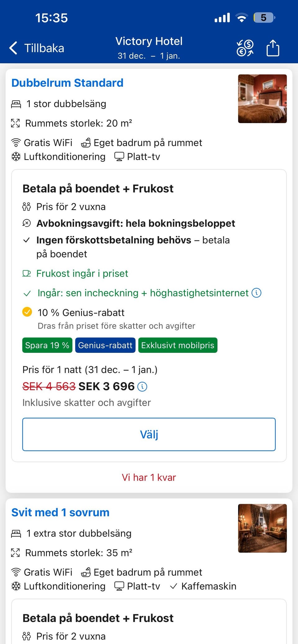Tap the info icon after höghastighetsinternet
Viewport: 298px width, 644px height.
point(256,292)
